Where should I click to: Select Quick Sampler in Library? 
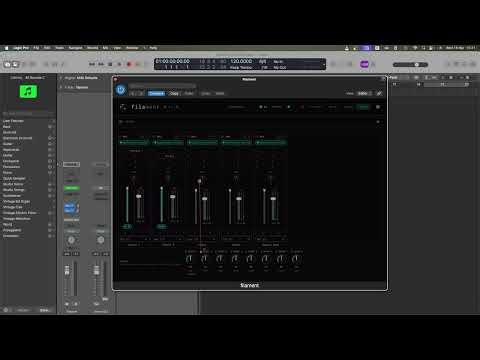coord(14,178)
